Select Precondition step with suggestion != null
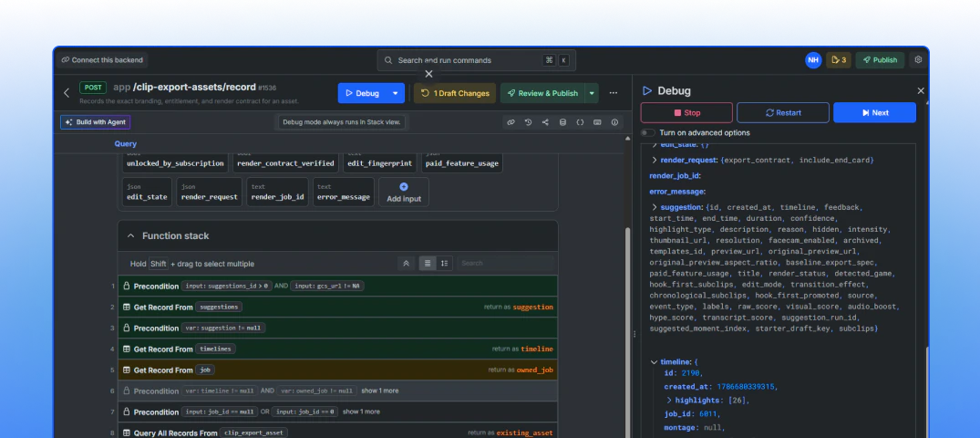The image size is (980, 438). [x=337, y=328]
